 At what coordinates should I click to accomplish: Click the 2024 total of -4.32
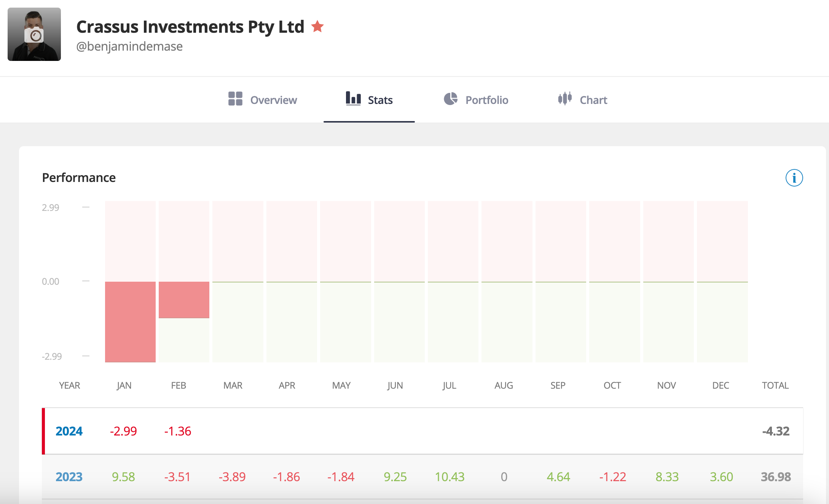tap(775, 431)
